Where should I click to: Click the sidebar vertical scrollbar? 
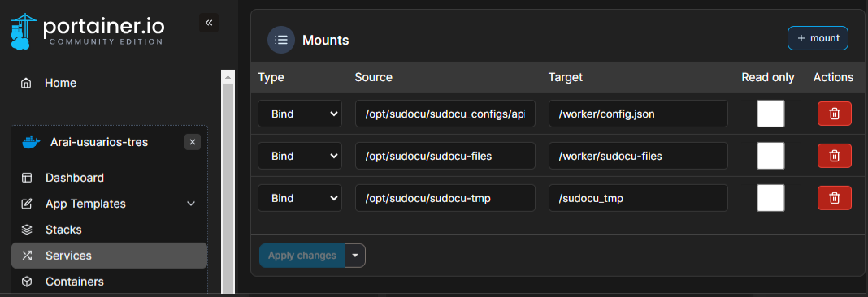(228, 188)
